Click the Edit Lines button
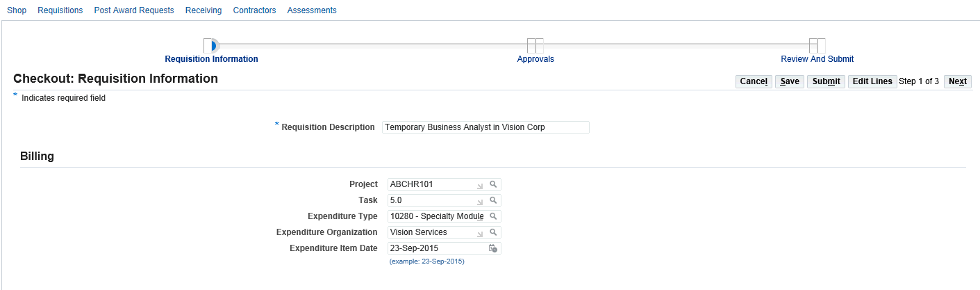Viewport: 980px width, 290px height. coord(872,81)
